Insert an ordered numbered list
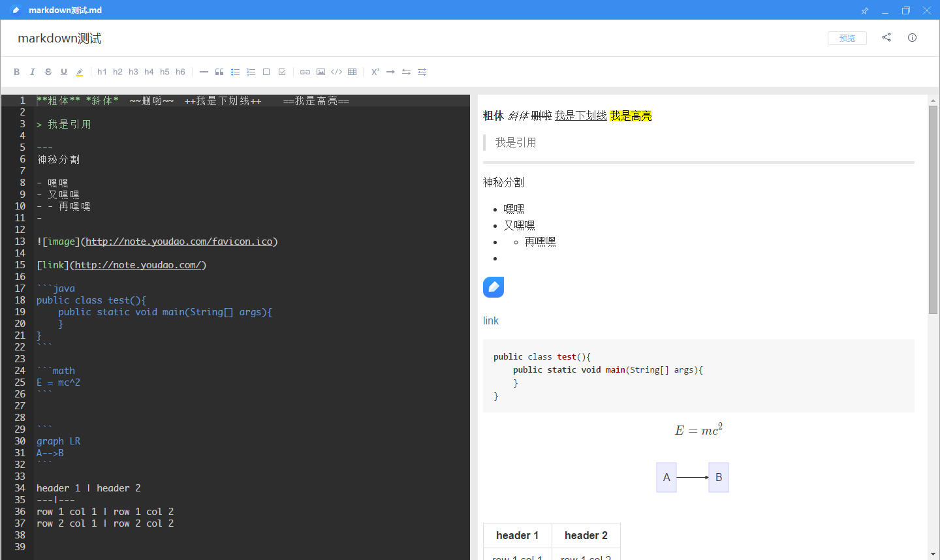This screenshot has width=940, height=560. [251, 72]
